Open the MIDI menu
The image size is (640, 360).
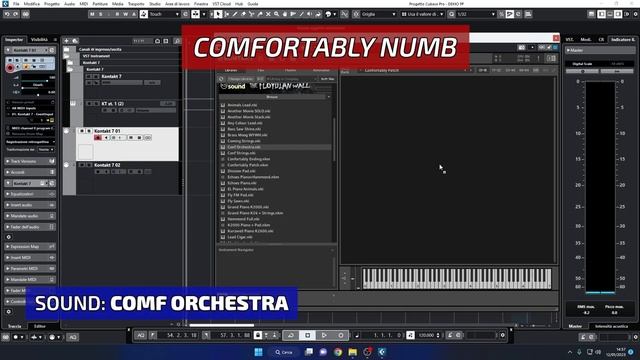click(84, 4)
